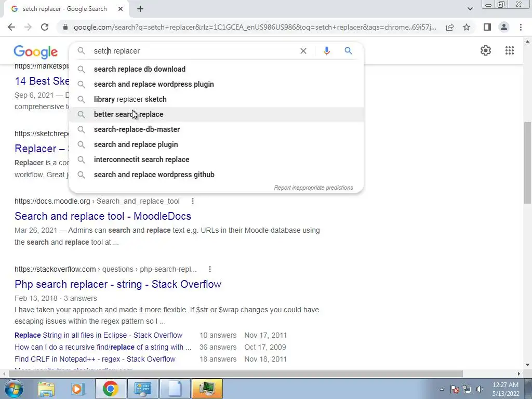Open the Google apps grid
Viewport: 532px width, 399px height.
tap(509, 50)
